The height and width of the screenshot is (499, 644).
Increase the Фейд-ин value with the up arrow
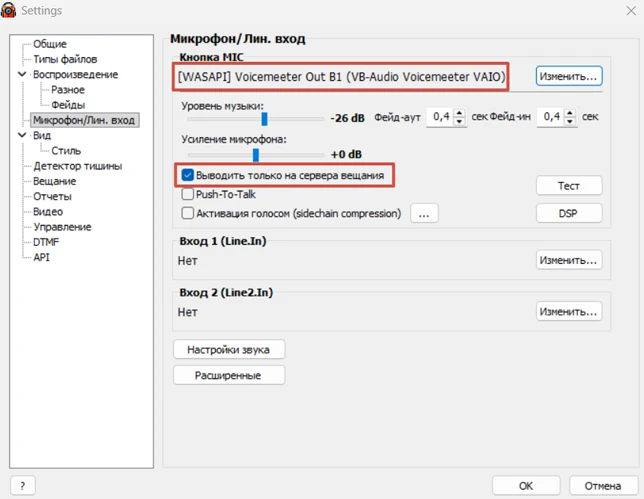click(x=570, y=113)
